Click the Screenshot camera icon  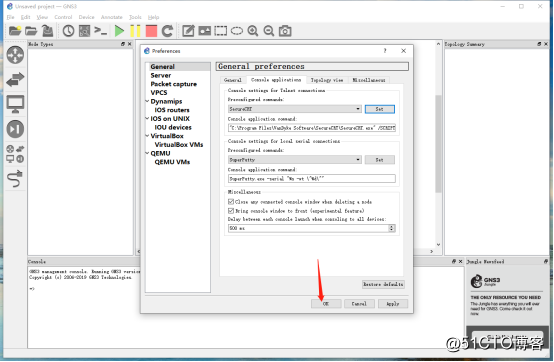tap(285, 31)
